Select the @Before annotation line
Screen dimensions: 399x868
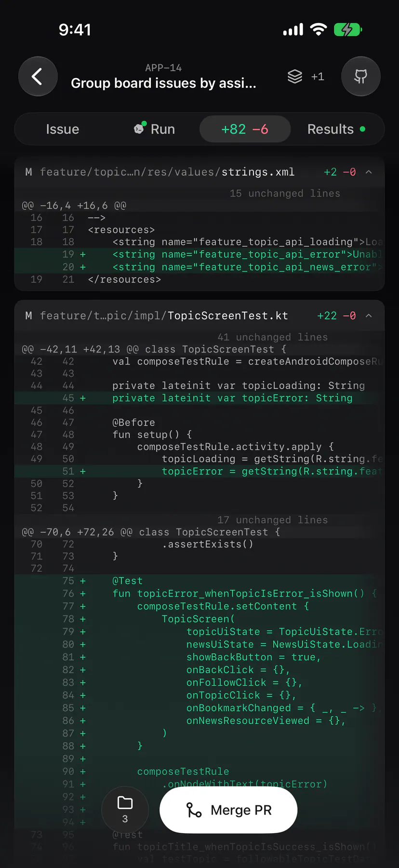pyautogui.click(x=199, y=422)
